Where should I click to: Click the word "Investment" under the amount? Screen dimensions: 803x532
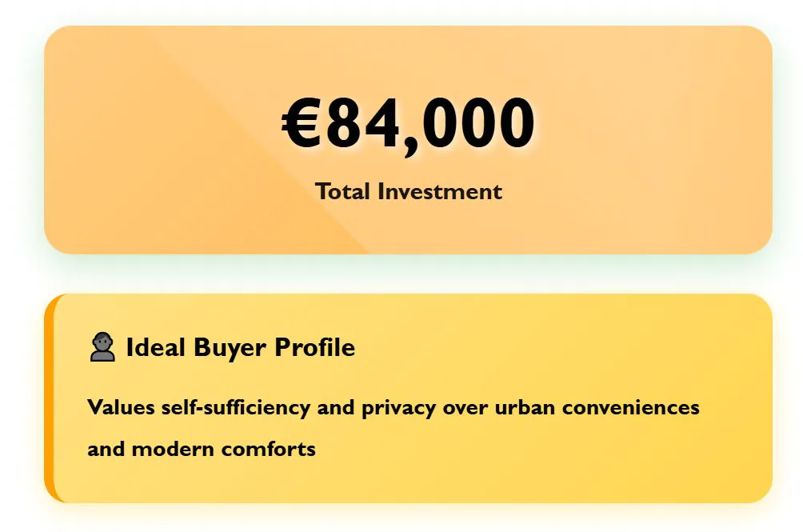[x=439, y=192]
